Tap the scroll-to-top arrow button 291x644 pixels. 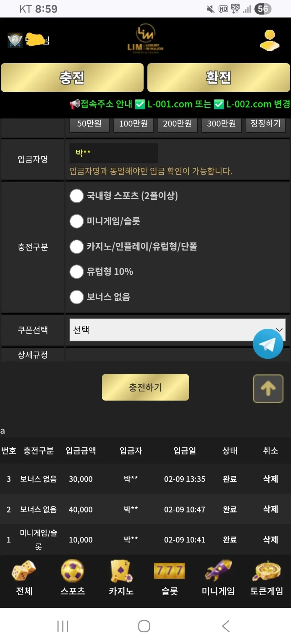click(x=268, y=389)
